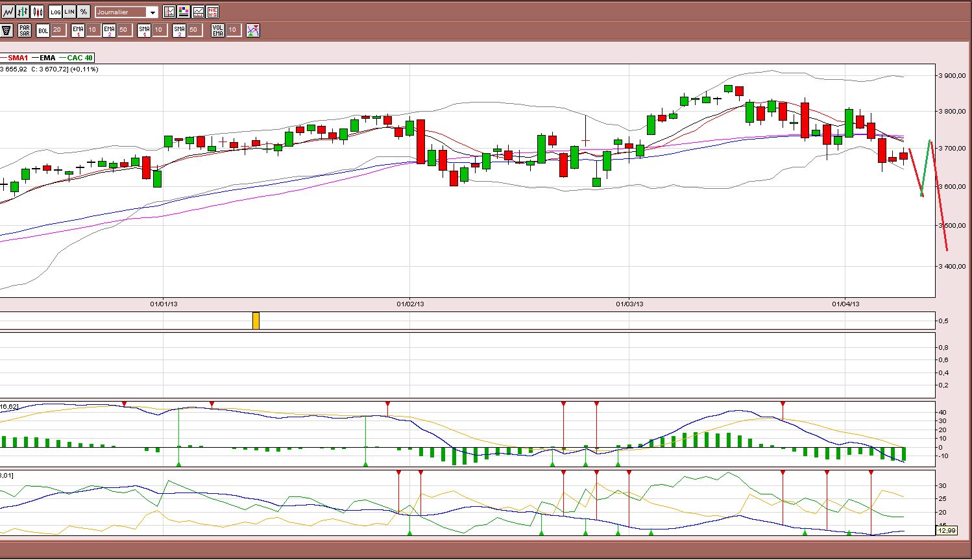
Task: Toggle the PAR SAR indicator
Action: tap(25, 30)
